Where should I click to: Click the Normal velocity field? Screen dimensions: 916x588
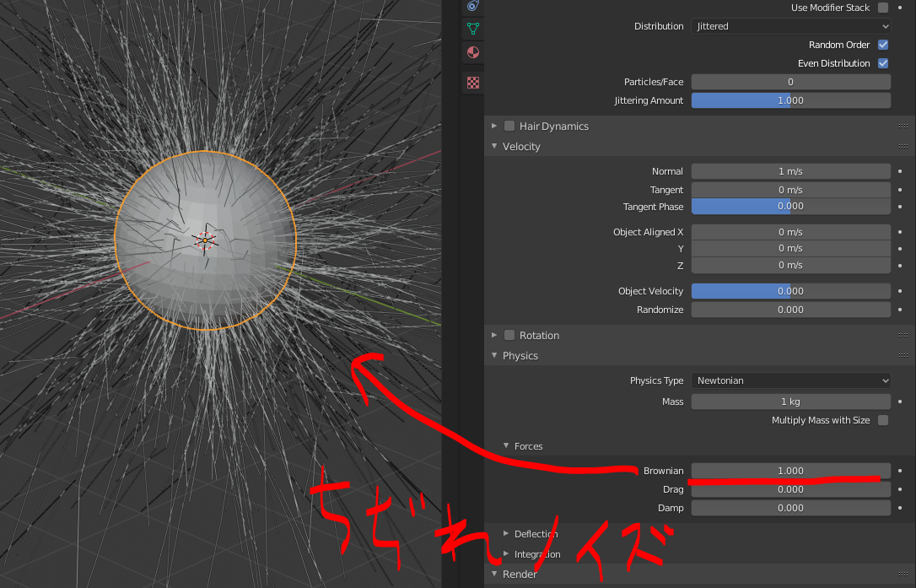(x=791, y=171)
